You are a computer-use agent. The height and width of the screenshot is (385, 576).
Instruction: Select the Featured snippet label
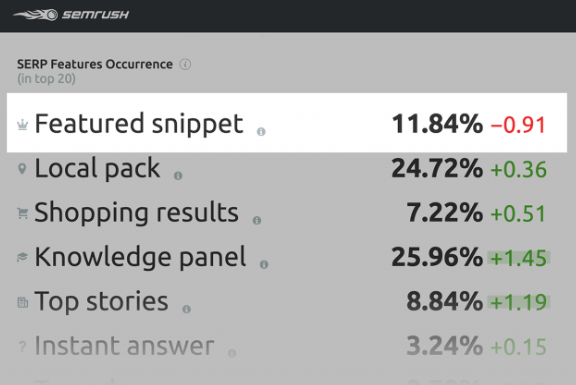click(139, 124)
